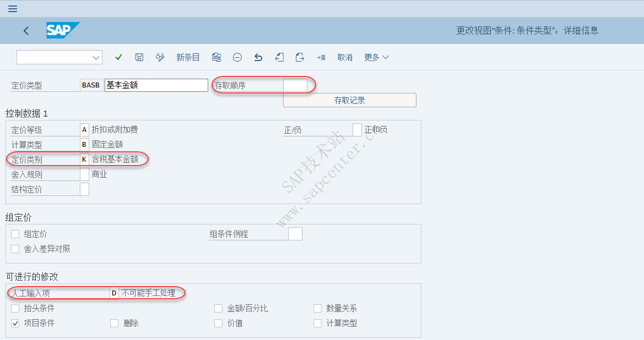Click the Copy As icon
The image size is (644, 340).
pyautogui.click(x=216, y=57)
